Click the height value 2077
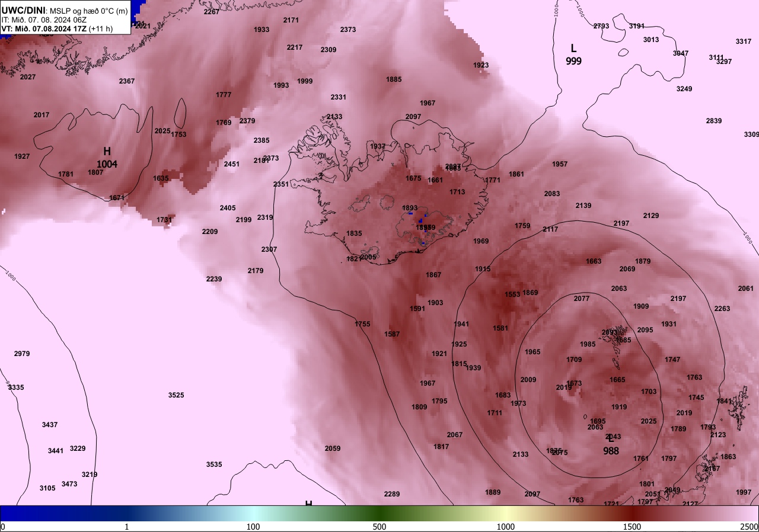 [x=582, y=299]
